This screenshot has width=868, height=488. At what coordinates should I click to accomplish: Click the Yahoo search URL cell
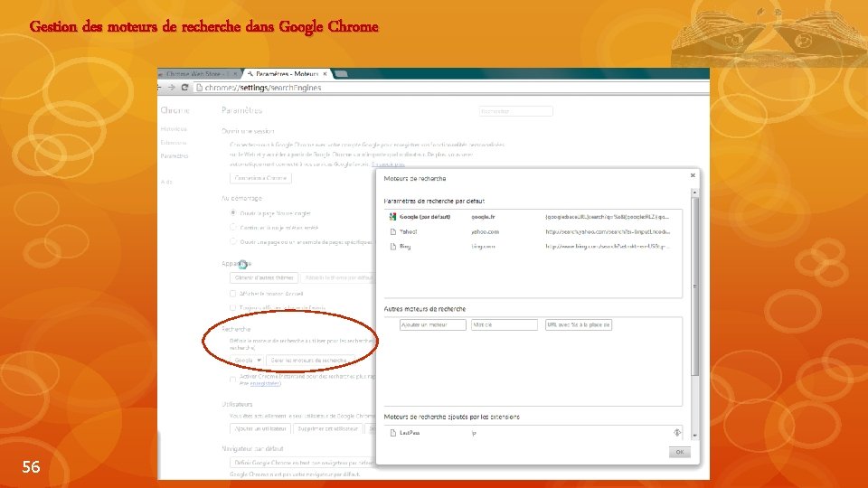pyautogui.click(x=608, y=232)
